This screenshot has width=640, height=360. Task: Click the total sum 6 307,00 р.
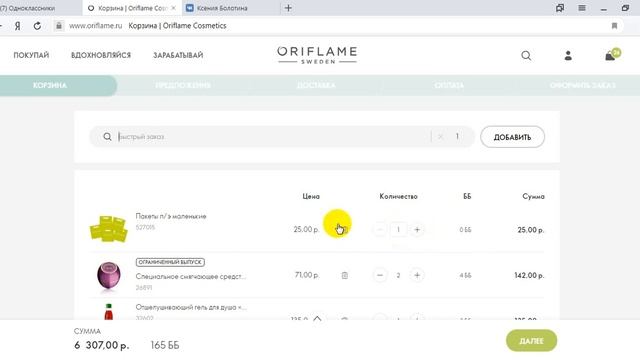[102, 345]
